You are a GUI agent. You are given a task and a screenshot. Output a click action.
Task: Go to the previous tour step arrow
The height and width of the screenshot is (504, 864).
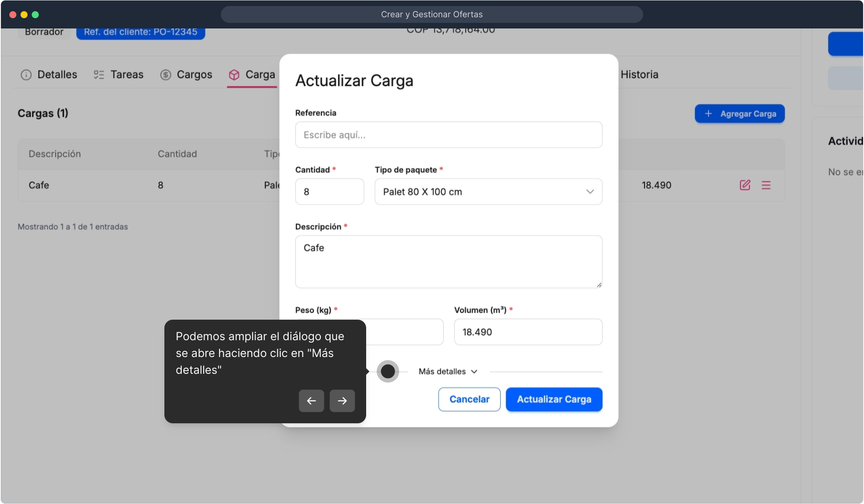312,401
